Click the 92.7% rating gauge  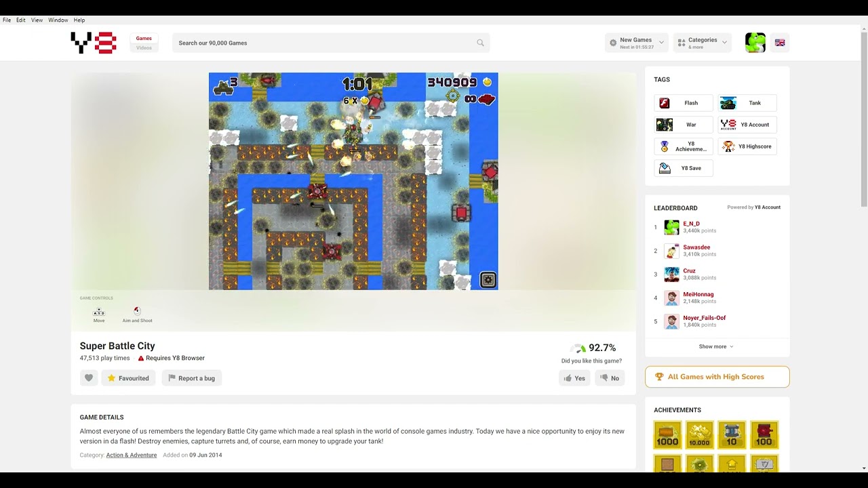pyautogui.click(x=578, y=348)
